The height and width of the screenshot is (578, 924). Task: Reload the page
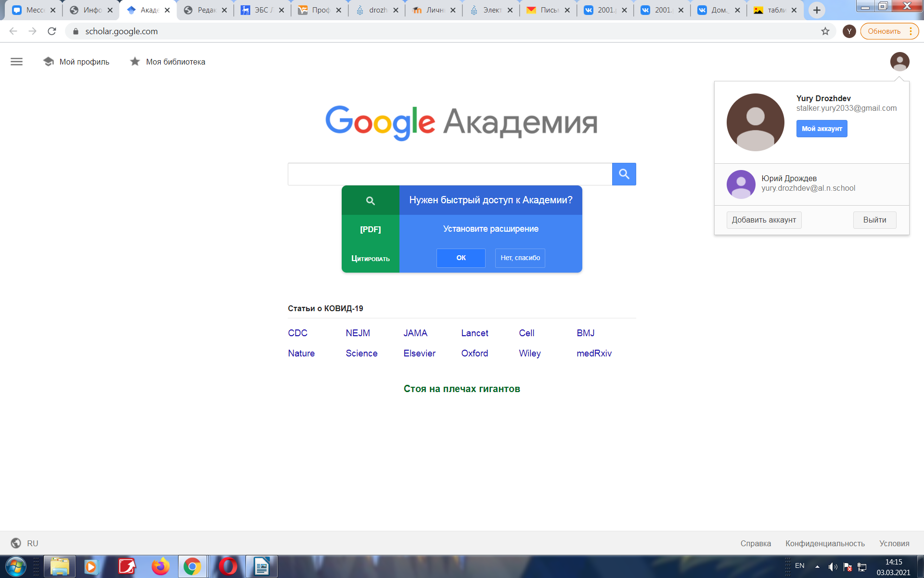coord(52,31)
